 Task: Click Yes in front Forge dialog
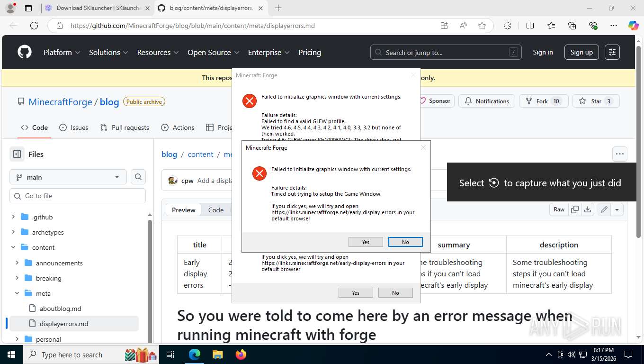pyautogui.click(x=366, y=242)
